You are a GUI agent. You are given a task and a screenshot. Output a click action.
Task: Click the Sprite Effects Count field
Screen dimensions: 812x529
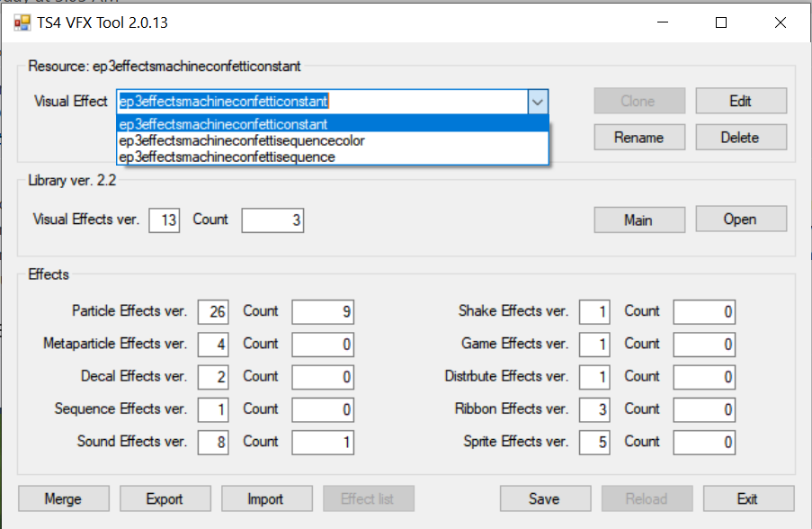tap(704, 442)
